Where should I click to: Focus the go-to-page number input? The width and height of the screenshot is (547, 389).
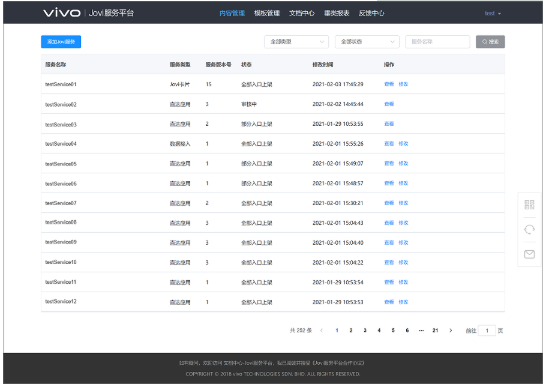[x=487, y=330]
